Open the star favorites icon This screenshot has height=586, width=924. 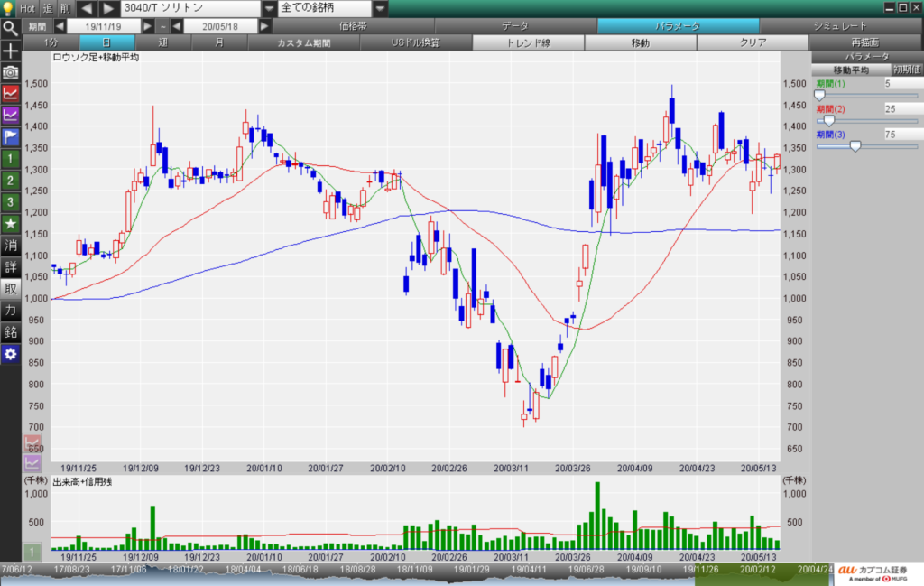click(10, 223)
